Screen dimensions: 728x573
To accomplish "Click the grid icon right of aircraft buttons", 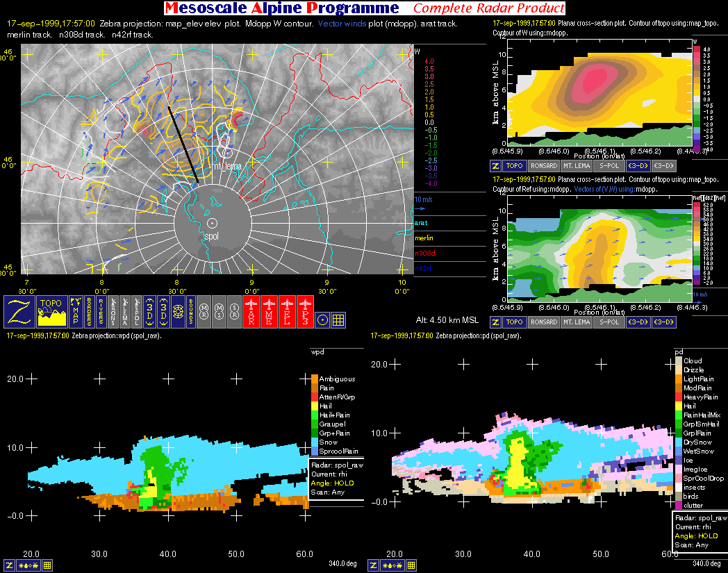I will (x=338, y=319).
